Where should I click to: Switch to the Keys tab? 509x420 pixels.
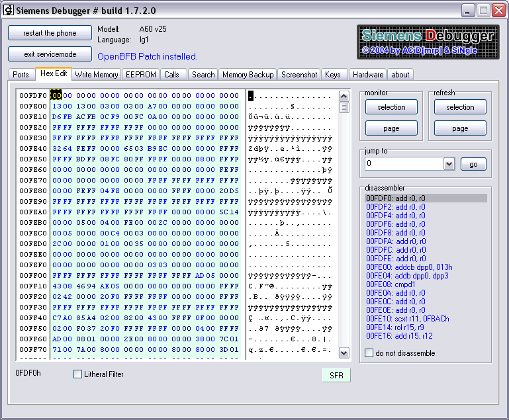click(x=333, y=75)
